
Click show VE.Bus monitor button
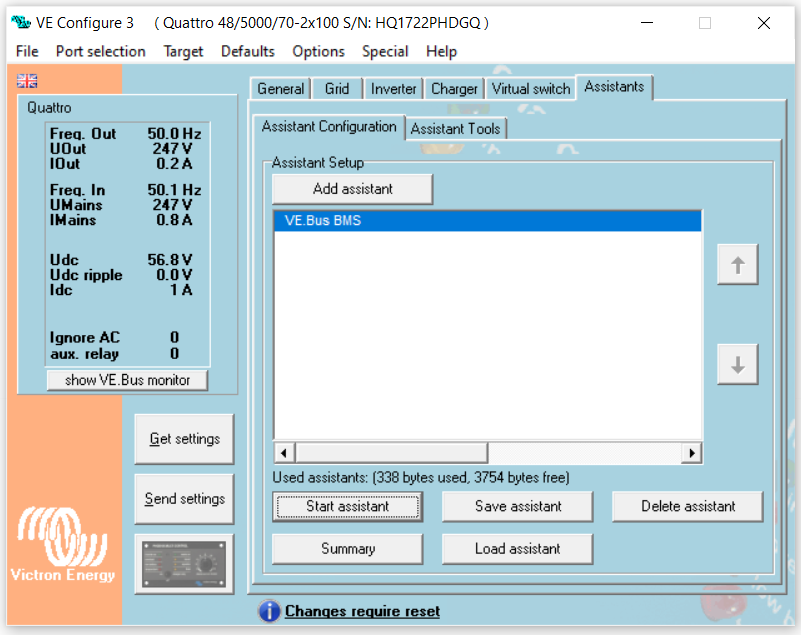[127, 380]
